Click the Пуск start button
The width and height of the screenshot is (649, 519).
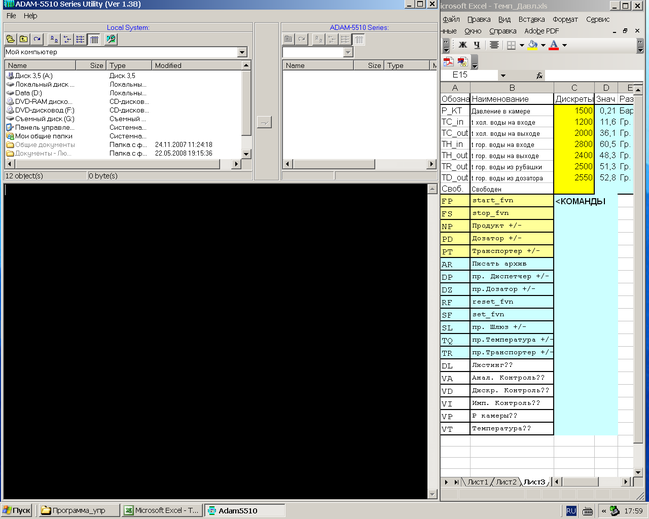point(18,510)
